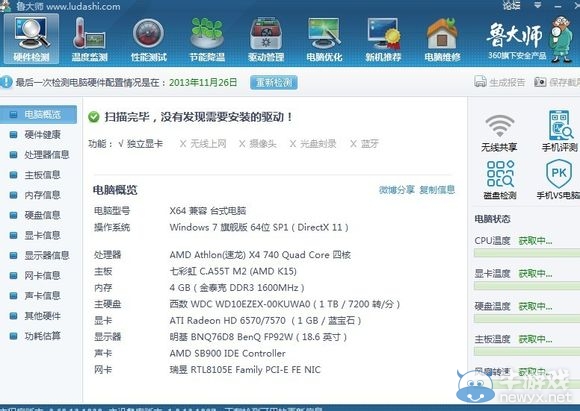Open 无线共享 wifi sharing tool
This screenshot has height=411, width=580.
pyautogui.click(x=499, y=132)
